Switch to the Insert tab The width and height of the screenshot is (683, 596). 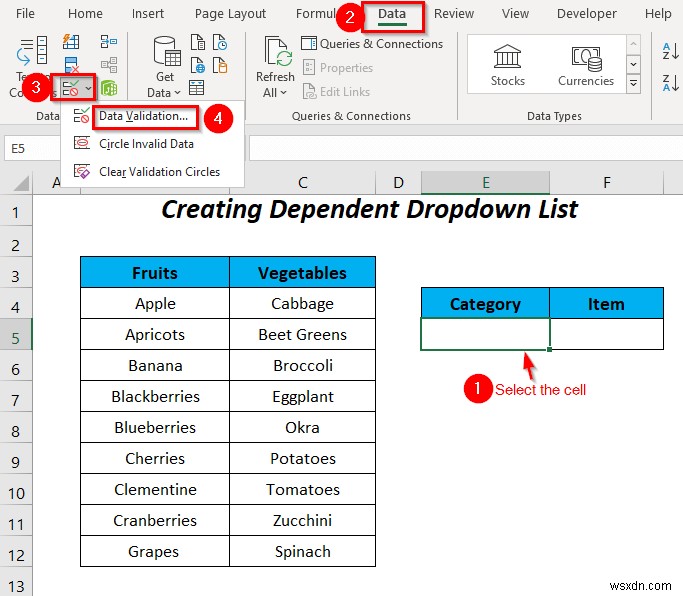click(148, 14)
